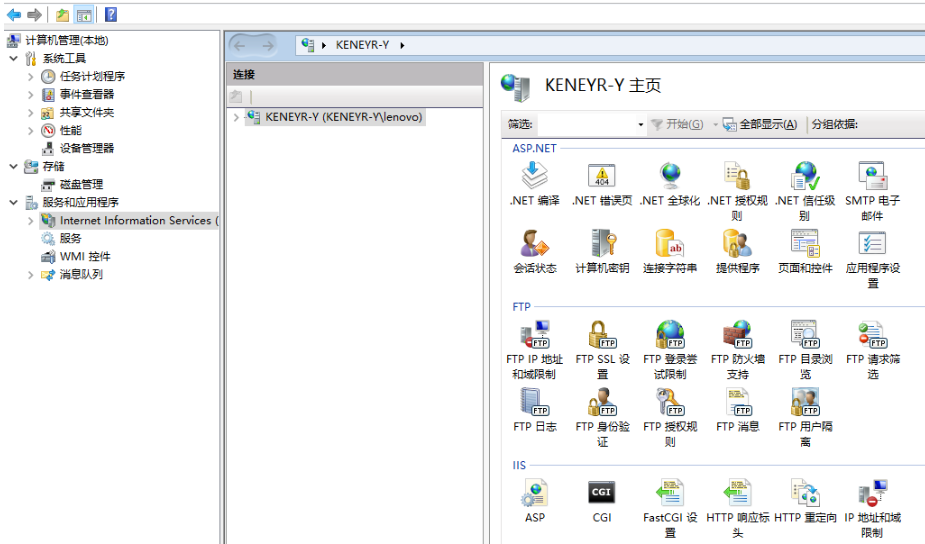Screen dimensions: 925x544
Task: Open the HTTP 重定向 icon
Action: click(805, 494)
